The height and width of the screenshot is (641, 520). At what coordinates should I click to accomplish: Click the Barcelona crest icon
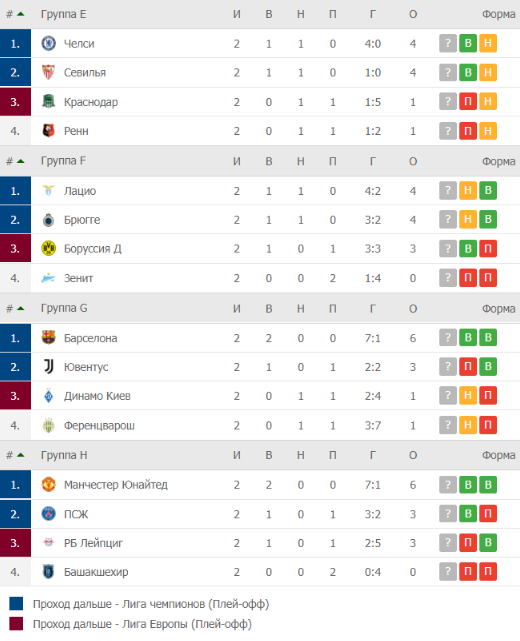[49, 338]
